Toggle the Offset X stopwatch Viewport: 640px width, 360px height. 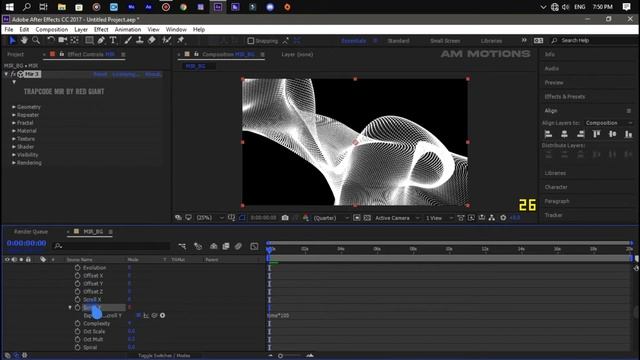pyautogui.click(x=78, y=276)
